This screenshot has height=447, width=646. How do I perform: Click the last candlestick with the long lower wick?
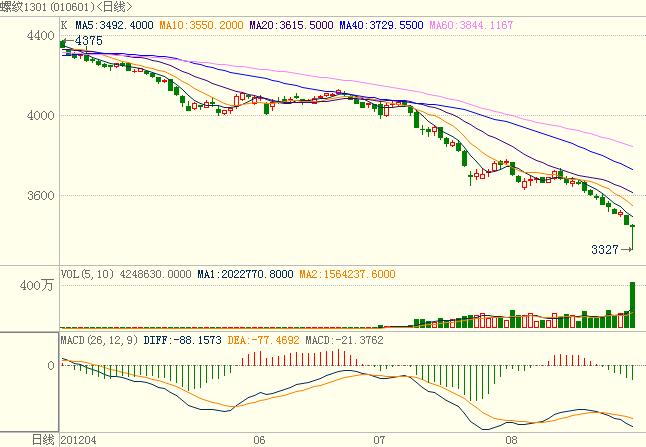tap(632, 237)
